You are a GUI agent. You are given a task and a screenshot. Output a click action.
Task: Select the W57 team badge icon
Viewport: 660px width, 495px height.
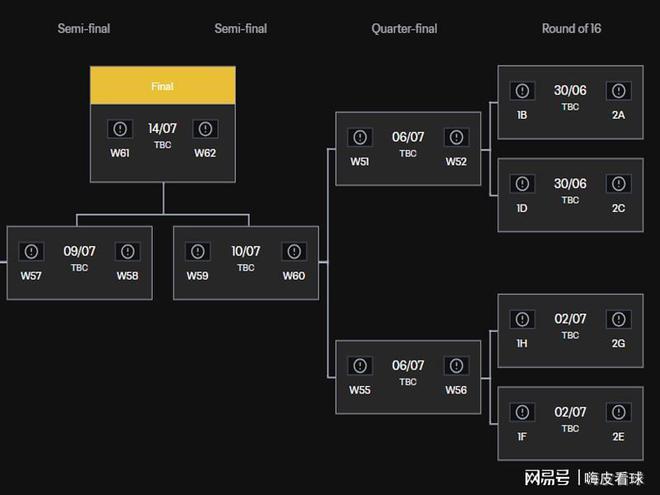coord(31,251)
